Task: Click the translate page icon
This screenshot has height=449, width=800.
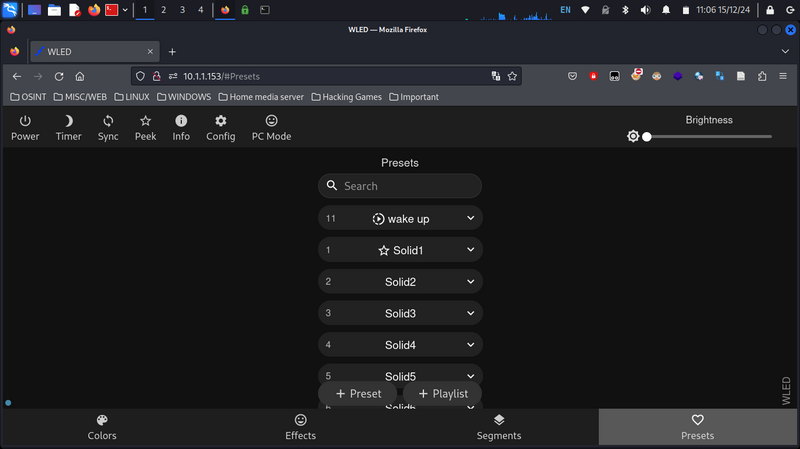Action: [495, 77]
